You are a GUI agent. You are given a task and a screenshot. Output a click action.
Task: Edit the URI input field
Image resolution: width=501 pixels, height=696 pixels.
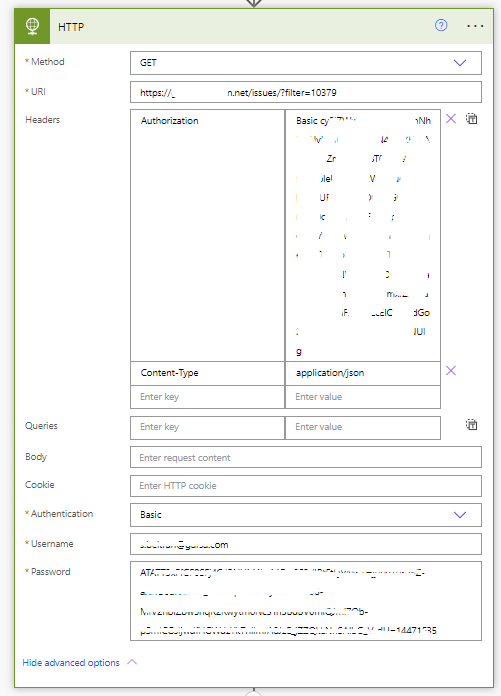click(x=306, y=92)
